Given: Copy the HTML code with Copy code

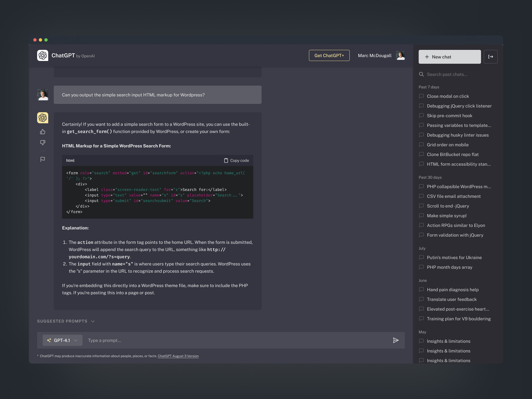Looking at the screenshot, I should click(x=236, y=160).
